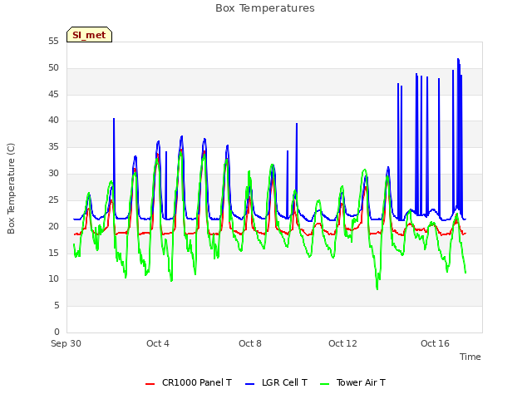Click the Oct 12 x-axis label
Screen dimensions: 532x399
[x=342, y=343]
